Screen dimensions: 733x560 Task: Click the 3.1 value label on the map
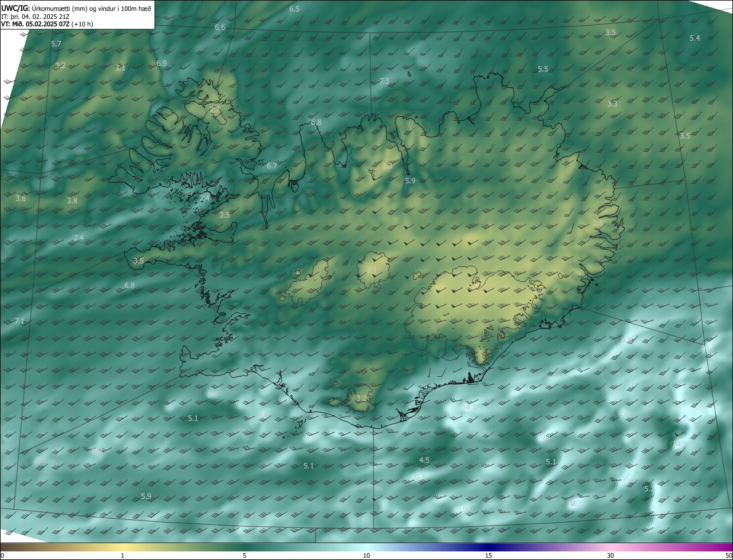(x=120, y=68)
